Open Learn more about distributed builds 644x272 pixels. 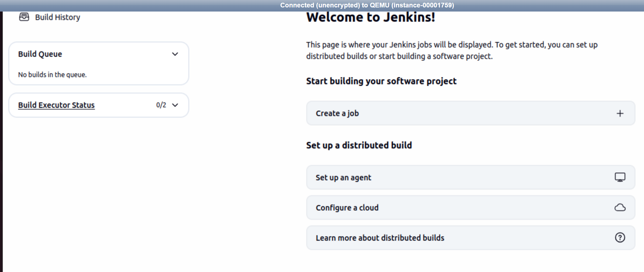[x=471, y=238]
